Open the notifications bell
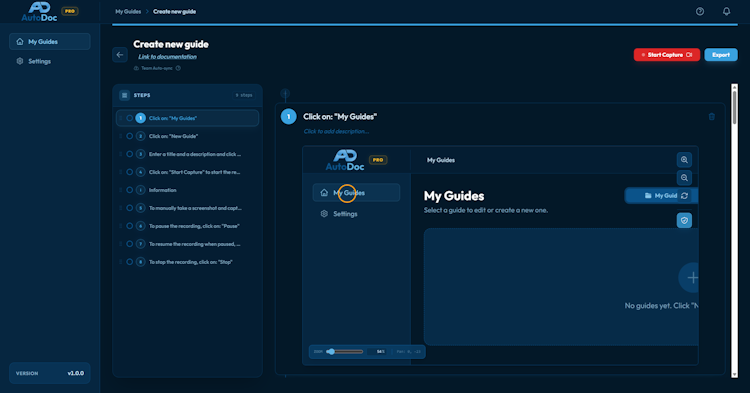This screenshot has height=393, width=750. (726, 11)
